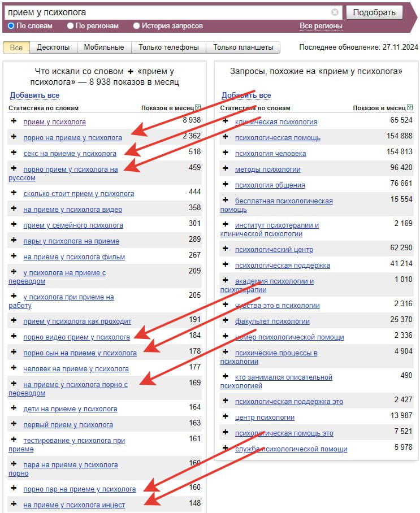Screen dimensions: 420x513
Task: Add the 'психологический центр' query with its plus
Action: pyautogui.click(x=225, y=249)
